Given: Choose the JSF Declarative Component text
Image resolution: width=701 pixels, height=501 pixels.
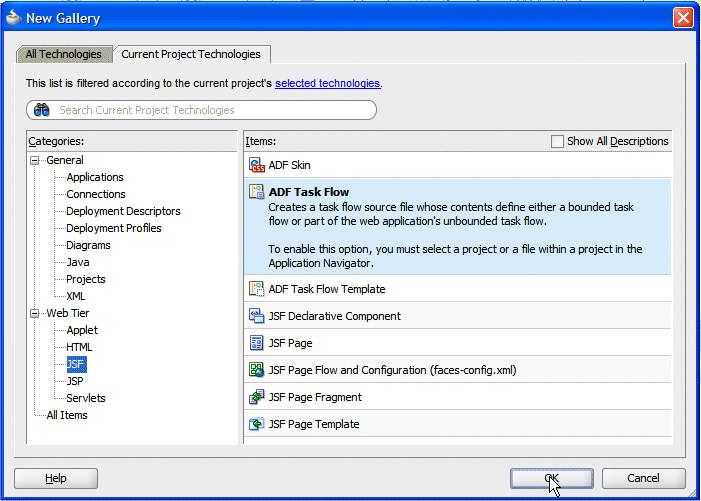Looking at the screenshot, I should pyautogui.click(x=334, y=316).
